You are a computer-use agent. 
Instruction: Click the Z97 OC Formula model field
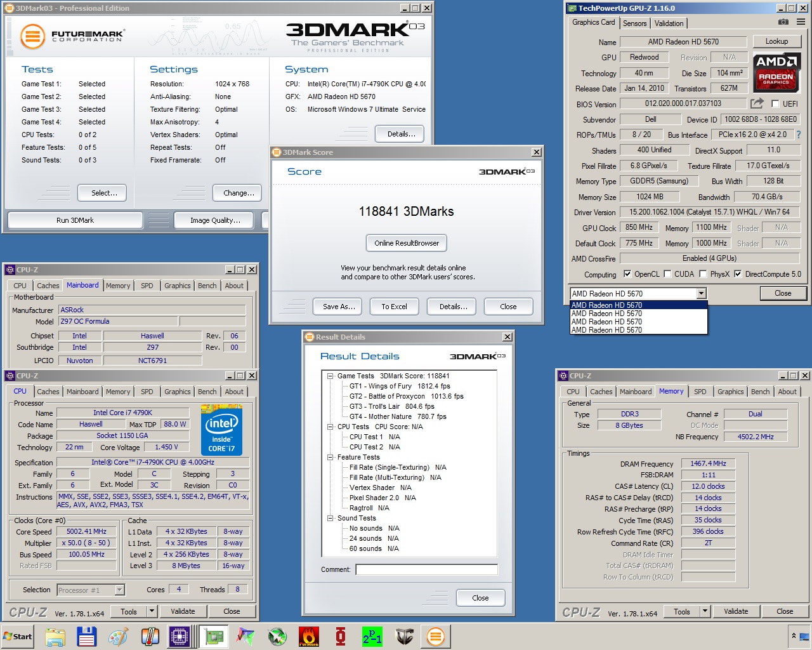click(x=118, y=321)
